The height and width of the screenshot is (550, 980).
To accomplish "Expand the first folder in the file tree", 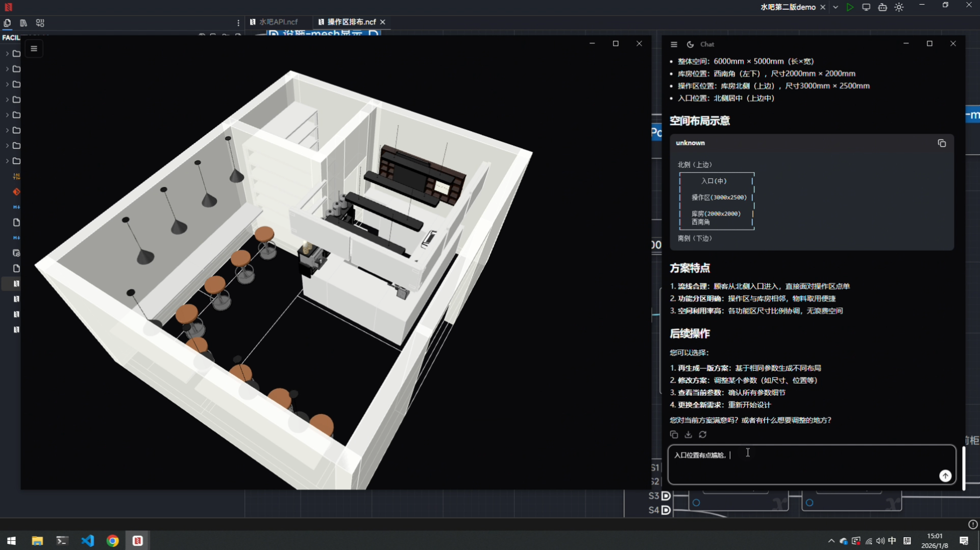I will pos(7,54).
